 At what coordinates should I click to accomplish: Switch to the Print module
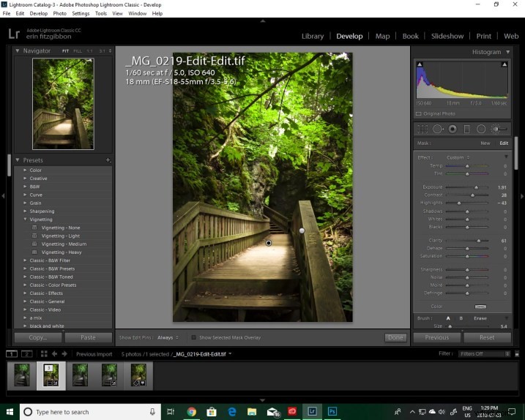click(484, 36)
